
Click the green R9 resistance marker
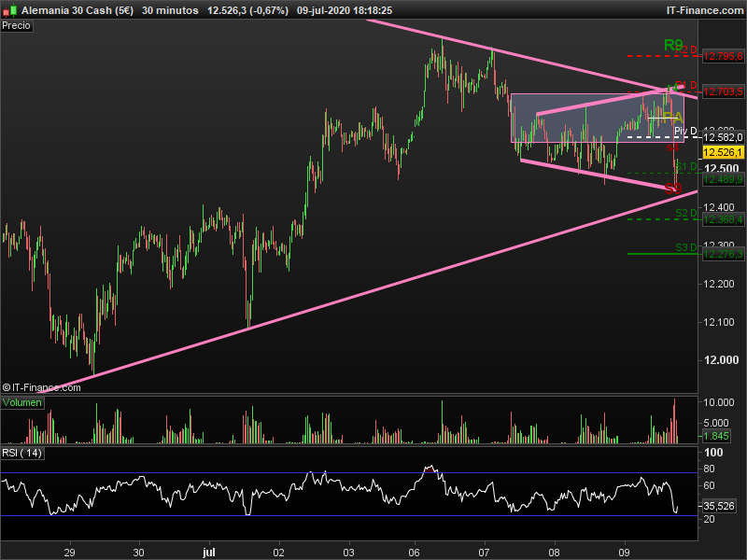coord(673,45)
